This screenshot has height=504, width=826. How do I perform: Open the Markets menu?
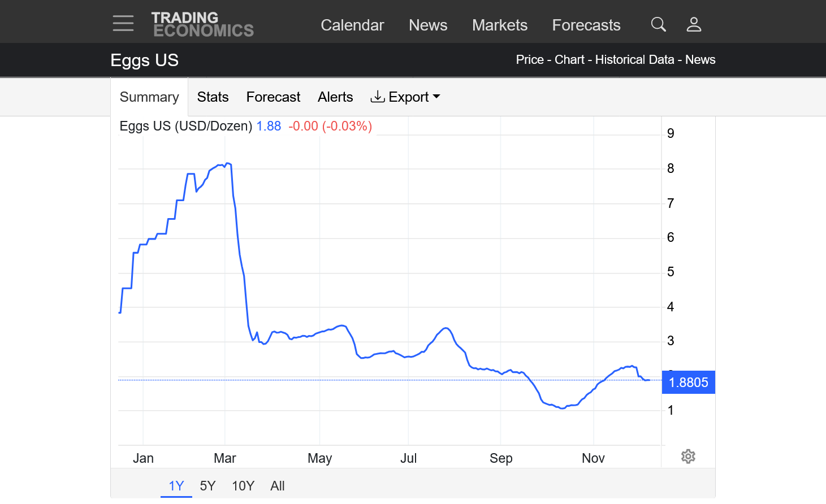(500, 25)
